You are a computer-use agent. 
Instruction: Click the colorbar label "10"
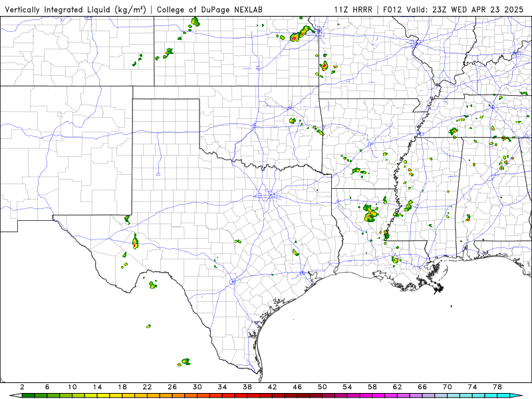point(72,387)
